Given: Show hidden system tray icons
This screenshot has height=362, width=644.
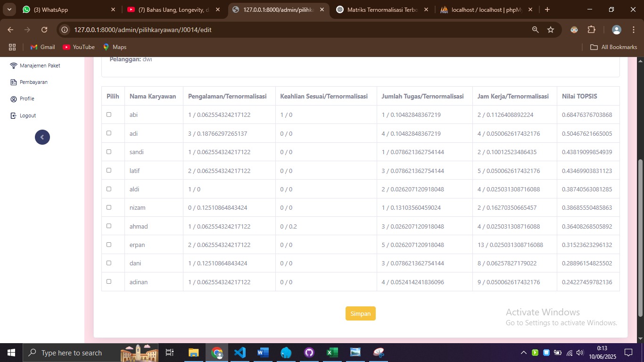Looking at the screenshot, I should click(x=523, y=353).
